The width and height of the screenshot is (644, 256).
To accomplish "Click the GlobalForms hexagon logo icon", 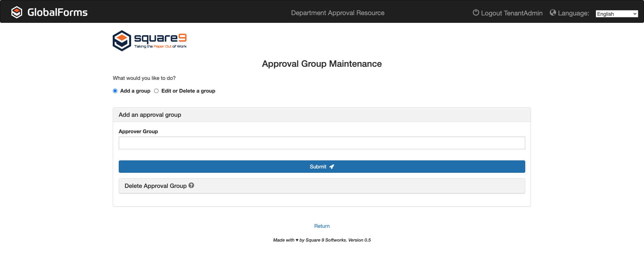I will (16, 12).
